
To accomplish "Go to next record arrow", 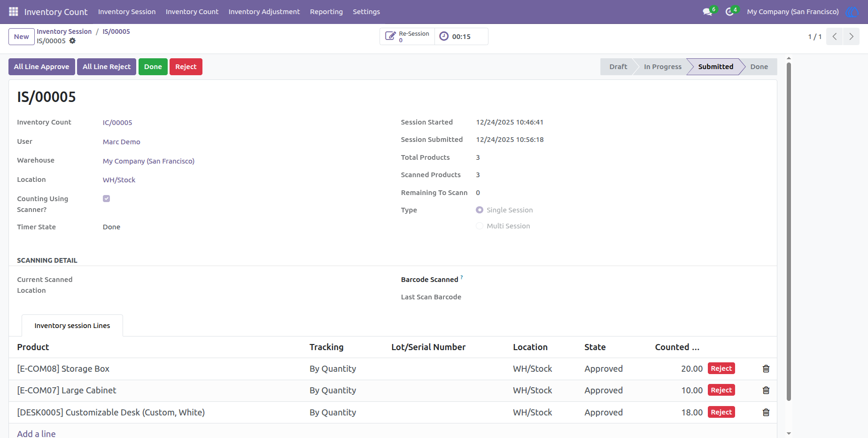I will [851, 36].
